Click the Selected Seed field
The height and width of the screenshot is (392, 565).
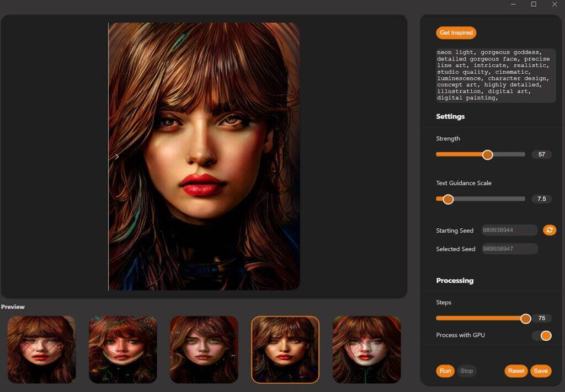[x=508, y=249]
